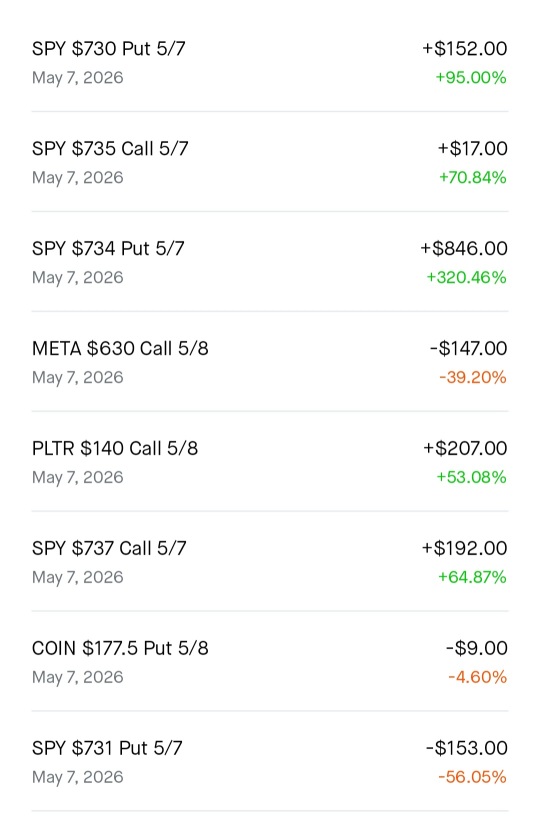This screenshot has height=838, width=540.
Task: Select the -$147.00 loss amount
Action: (x=468, y=348)
